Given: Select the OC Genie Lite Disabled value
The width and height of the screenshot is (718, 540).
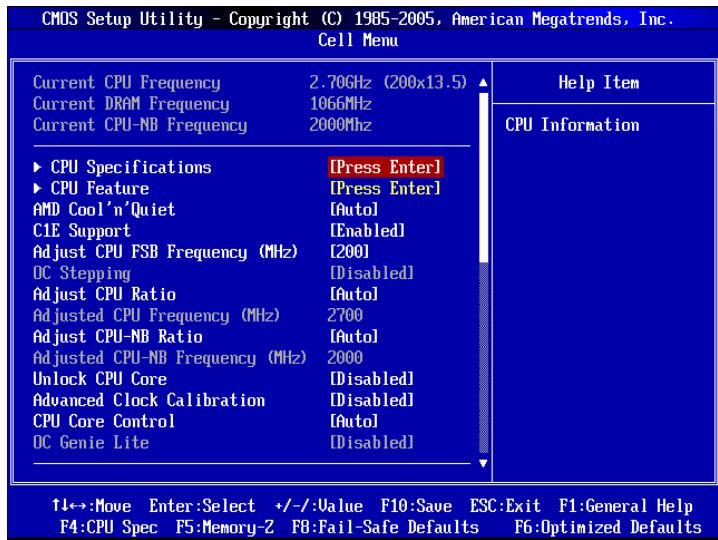Looking at the screenshot, I should click(x=370, y=442).
